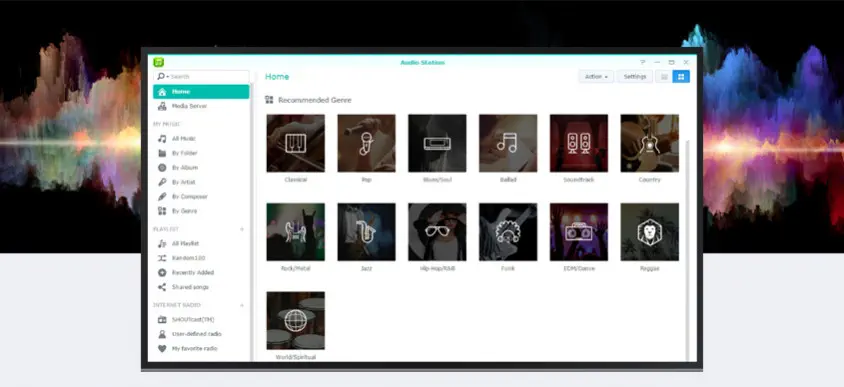Screen dimensions: 844x387
Task: Browse music By Folder
Action: click(201, 153)
